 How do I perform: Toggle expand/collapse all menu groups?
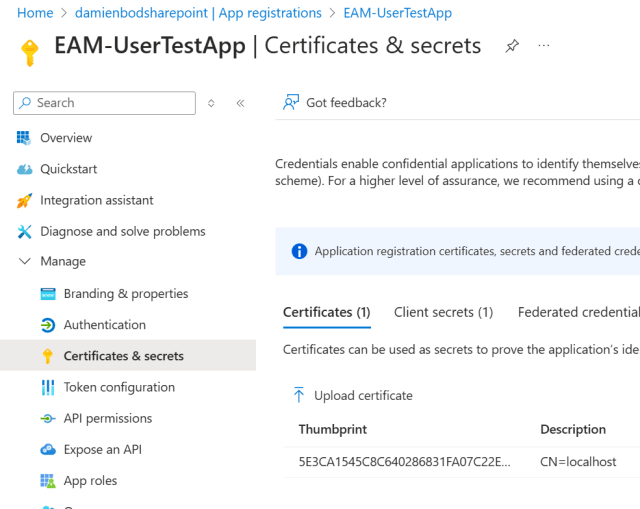(211, 103)
